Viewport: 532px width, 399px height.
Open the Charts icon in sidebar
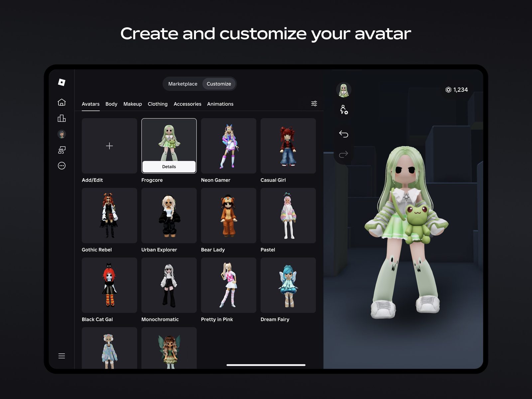pyautogui.click(x=62, y=118)
